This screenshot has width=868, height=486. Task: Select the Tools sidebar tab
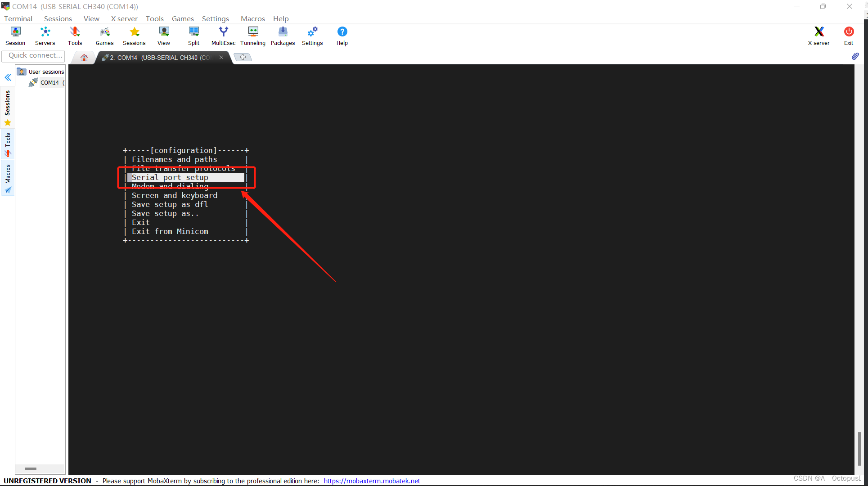point(8,145)
